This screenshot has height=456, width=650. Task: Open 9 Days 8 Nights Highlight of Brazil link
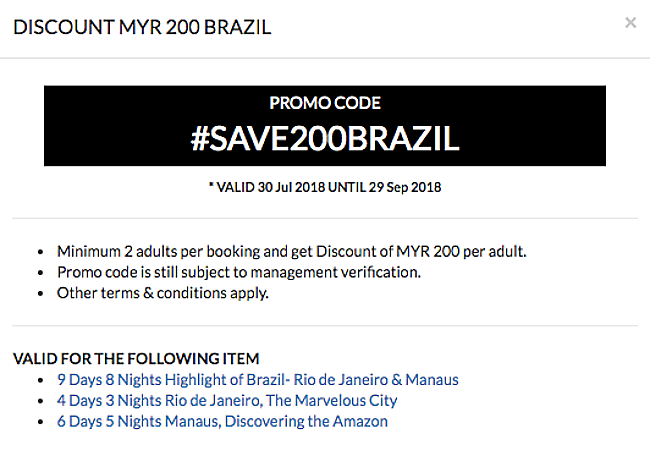point(257,379)
